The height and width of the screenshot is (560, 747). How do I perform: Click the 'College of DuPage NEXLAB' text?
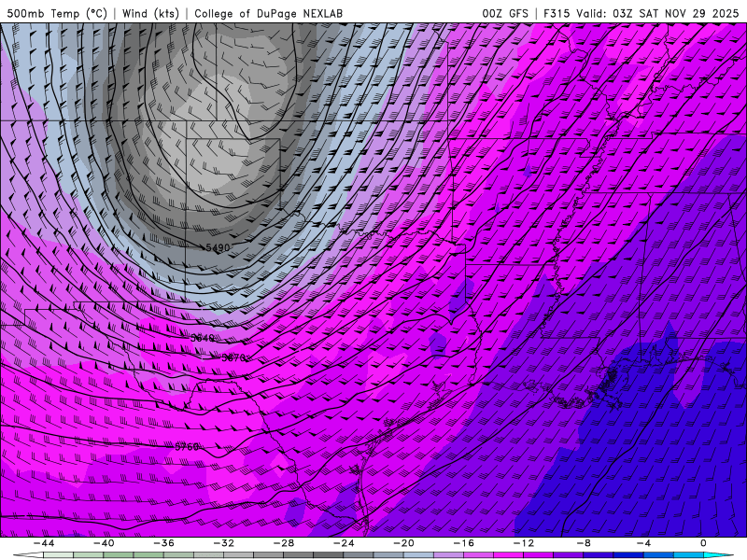(x=268, y=13)
